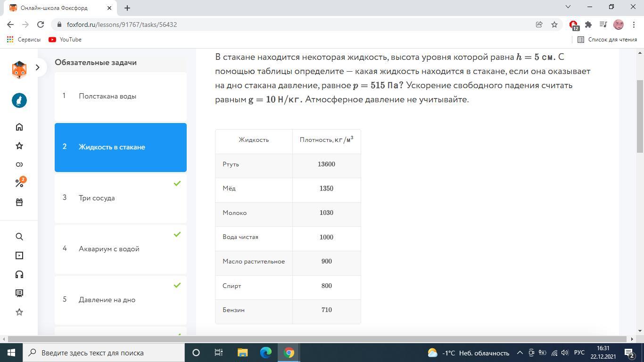Viewport: 644px width, 362px height.
Task: Reload the Foxford page
Action: pos(41,25)
